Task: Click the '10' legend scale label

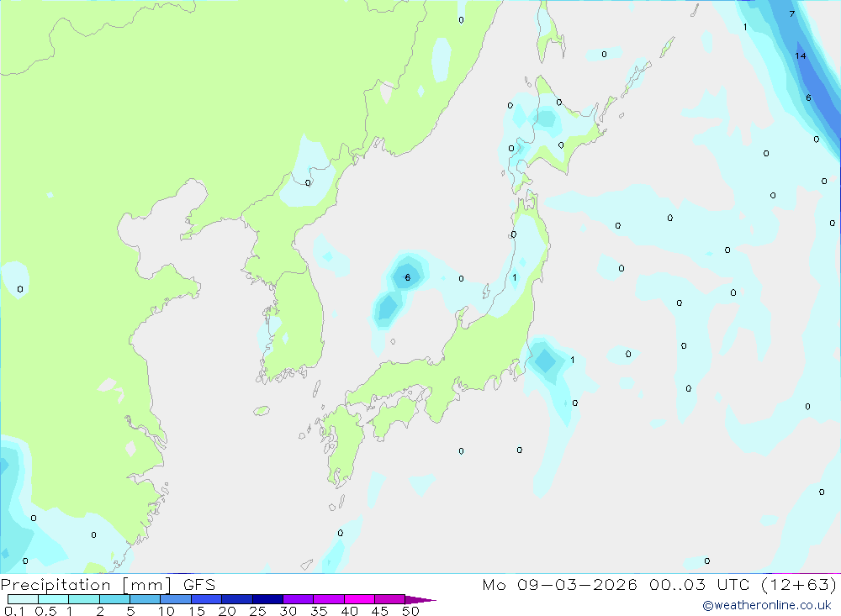Action: pos(167,611)
